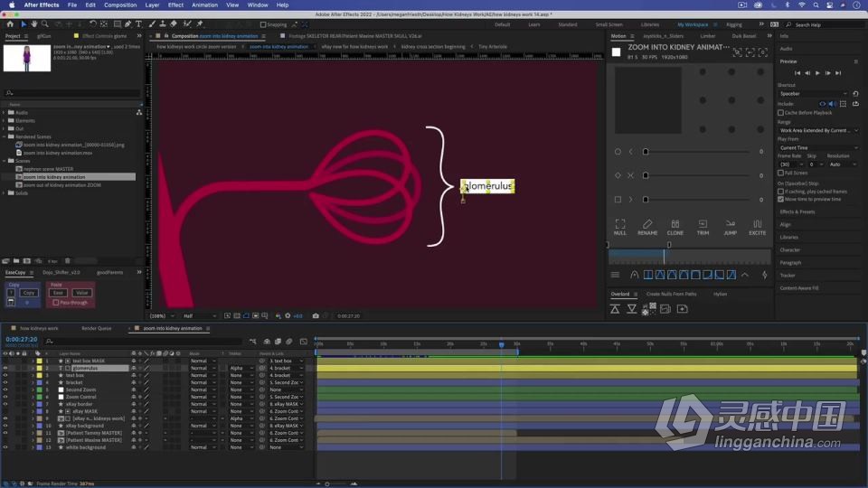Screen dimensions: 868x488
Task: Select the Clone Stamp tool
Action: [x=162, y=24]
